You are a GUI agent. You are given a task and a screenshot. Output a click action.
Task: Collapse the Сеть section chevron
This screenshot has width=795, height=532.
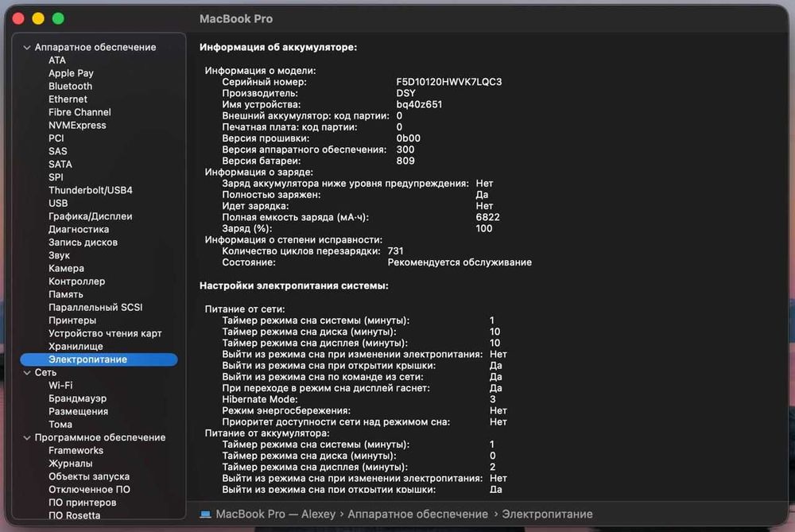[x=27, y=373]
